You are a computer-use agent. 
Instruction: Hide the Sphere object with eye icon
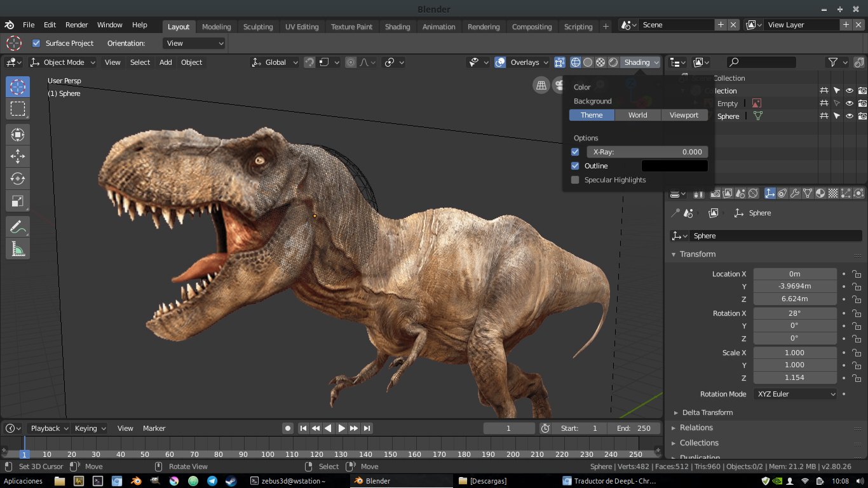[x=849, y=116]
